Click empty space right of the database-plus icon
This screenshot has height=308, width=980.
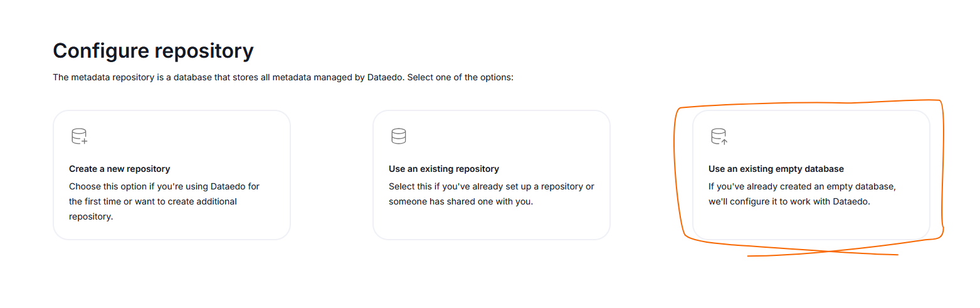188,136
